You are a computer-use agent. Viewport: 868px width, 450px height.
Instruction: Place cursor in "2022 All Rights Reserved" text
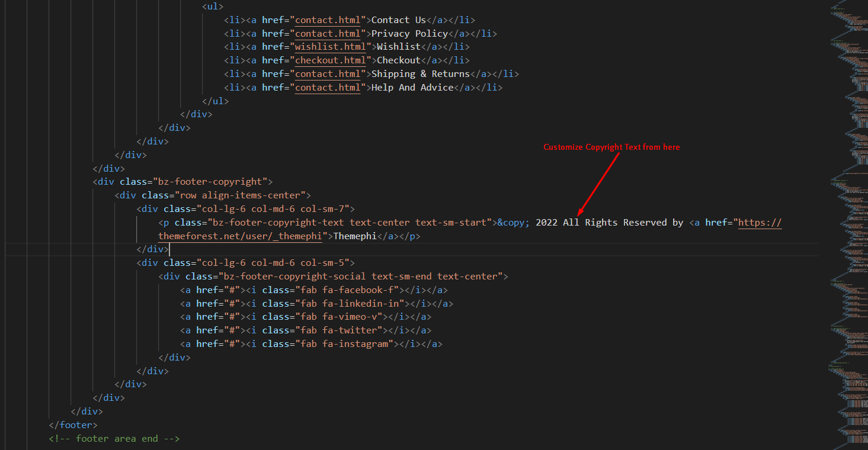pos(592,223)
